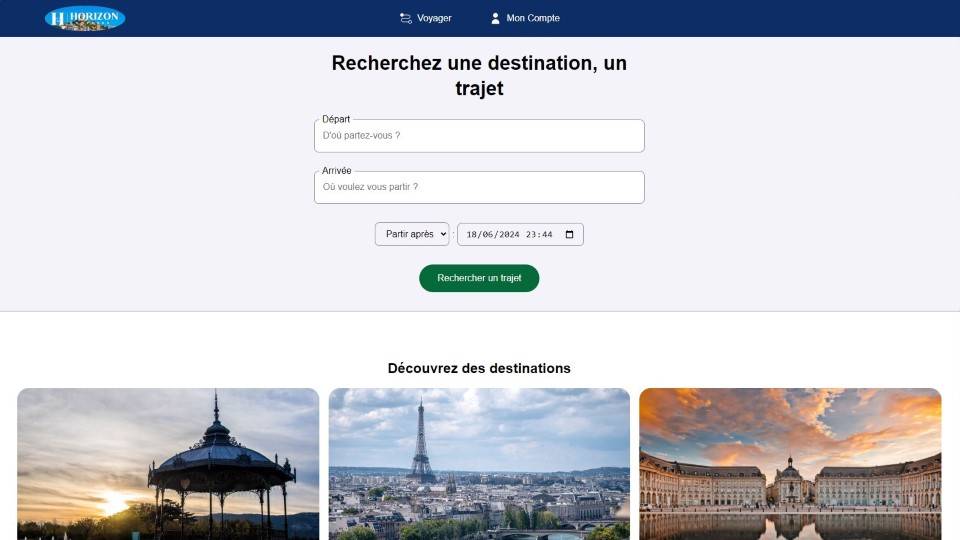Screen dimensions: 960x540
Task: Select the month 06 in the date field
Action: click(487, 234)
